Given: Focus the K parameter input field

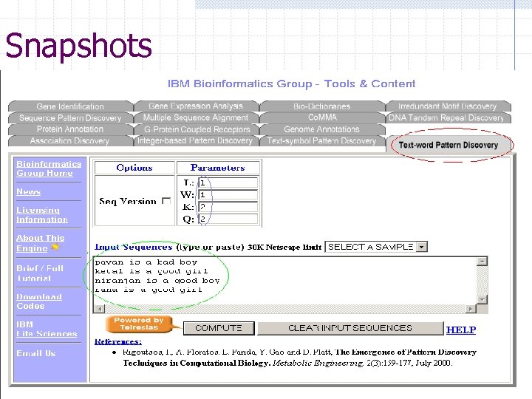Looking at the screenshot, I should [228, 207].
